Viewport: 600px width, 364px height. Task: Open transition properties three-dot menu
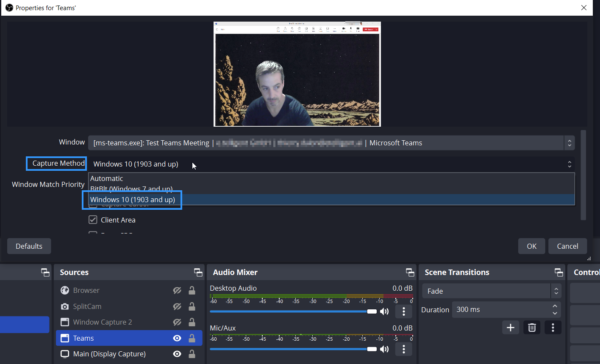coord(553,328)
